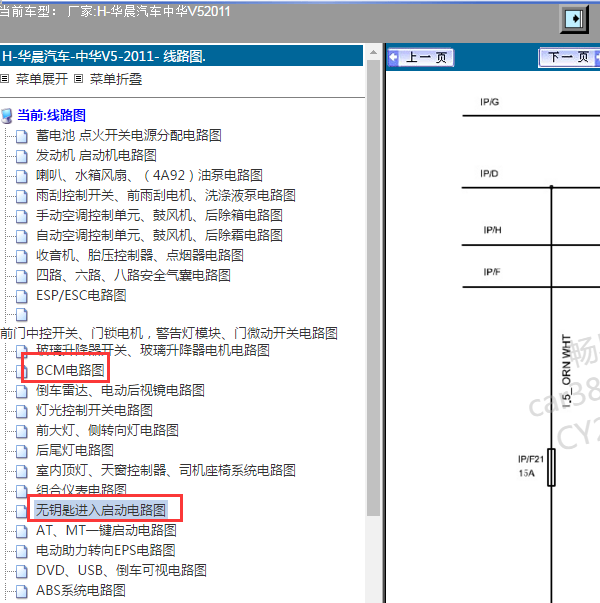600x603 pixels.
Task: Open 蓄电池 点火开关电源分配电路图
Action: click(x=129, y=135)
